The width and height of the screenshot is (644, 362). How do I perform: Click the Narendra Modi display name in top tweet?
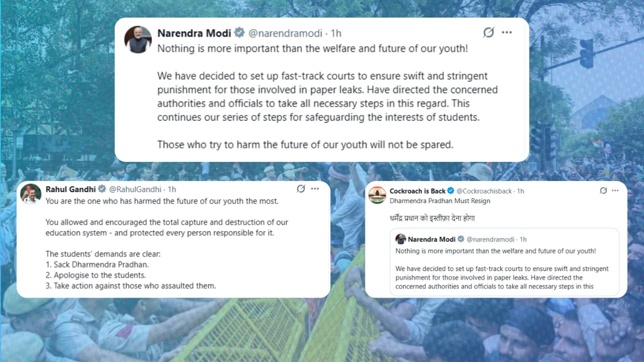[194, 33]
